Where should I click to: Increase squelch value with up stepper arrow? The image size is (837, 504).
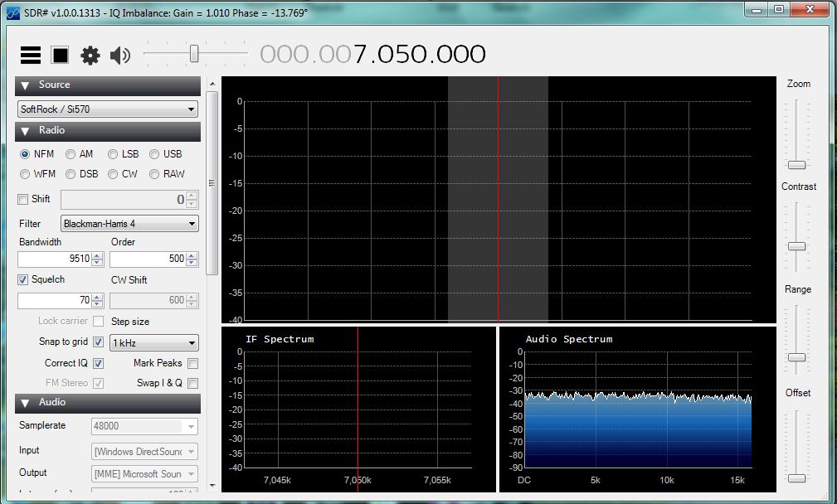(x=97, y=297)
